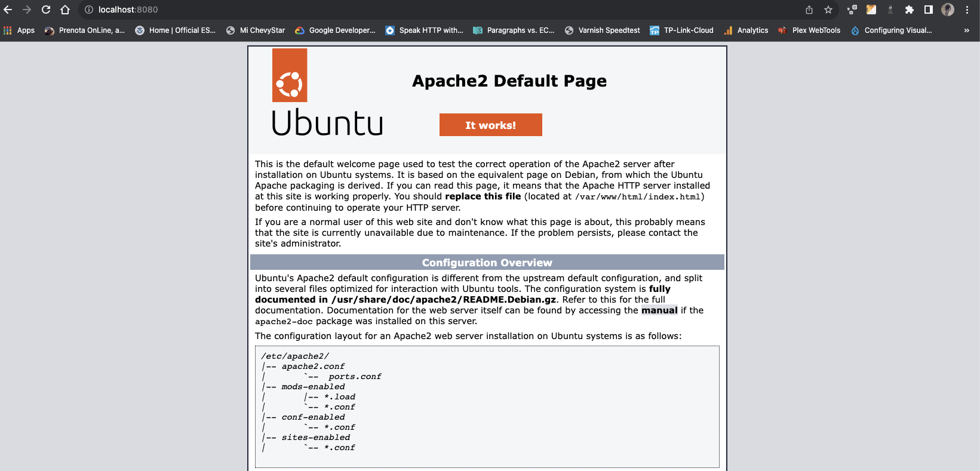Open the Prenota OnLine bookmark
980x471 pixels.
pos(85,30)
